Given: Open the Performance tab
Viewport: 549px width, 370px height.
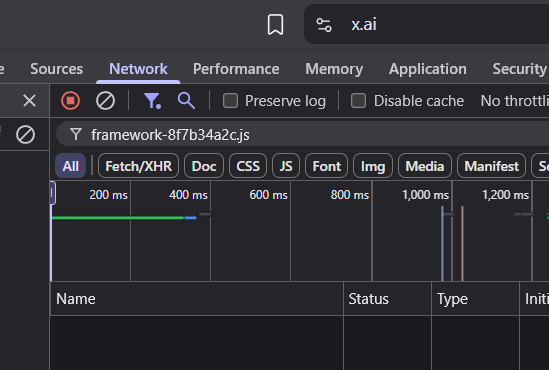Looking at the screenshot, I should pyautogui.click(x=236, y=69).
